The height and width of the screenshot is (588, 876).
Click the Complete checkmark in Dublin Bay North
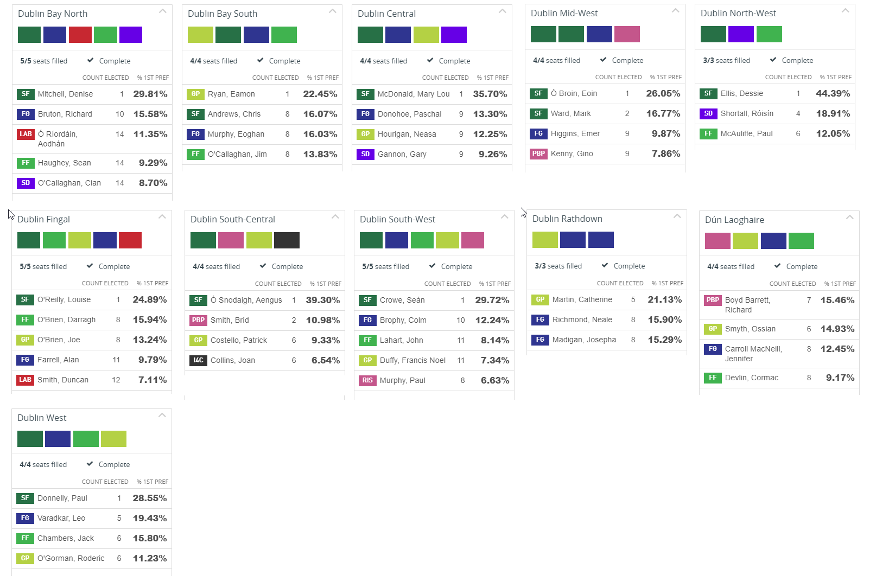coord(90,60)
